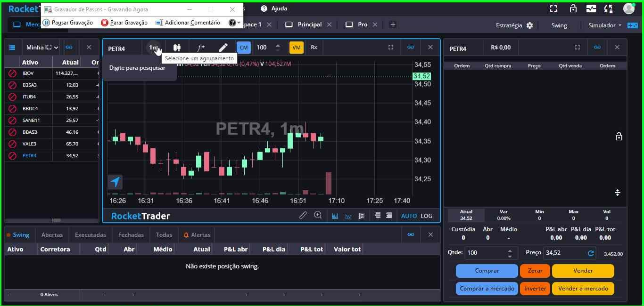The image size is (644, 306).
Task: Open the Fechadas orders tab
Action: click(131, 235)
